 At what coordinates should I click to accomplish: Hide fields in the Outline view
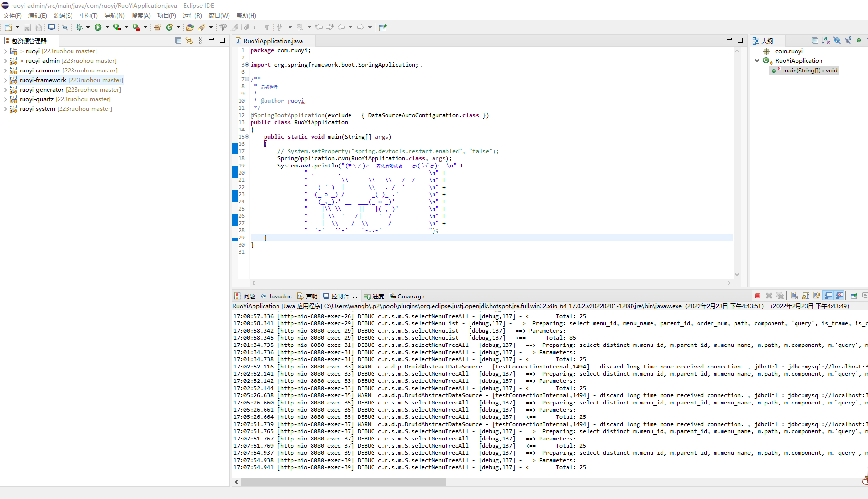[x=837, y=41]
